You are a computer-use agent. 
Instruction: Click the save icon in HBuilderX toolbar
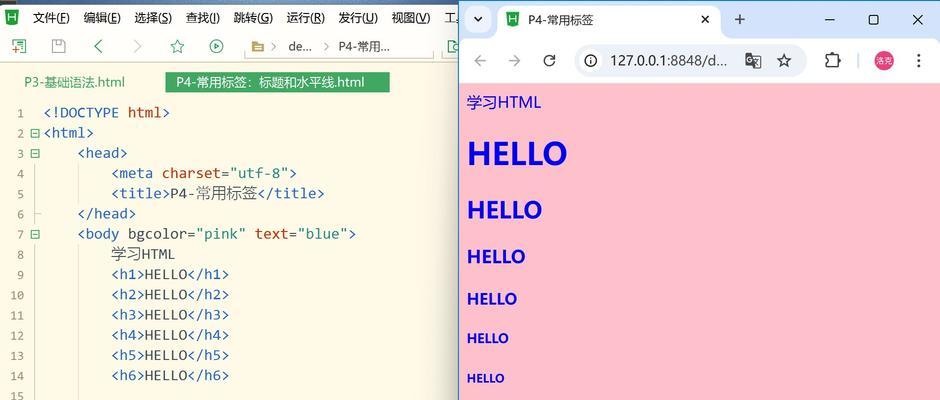pos(59,46)
